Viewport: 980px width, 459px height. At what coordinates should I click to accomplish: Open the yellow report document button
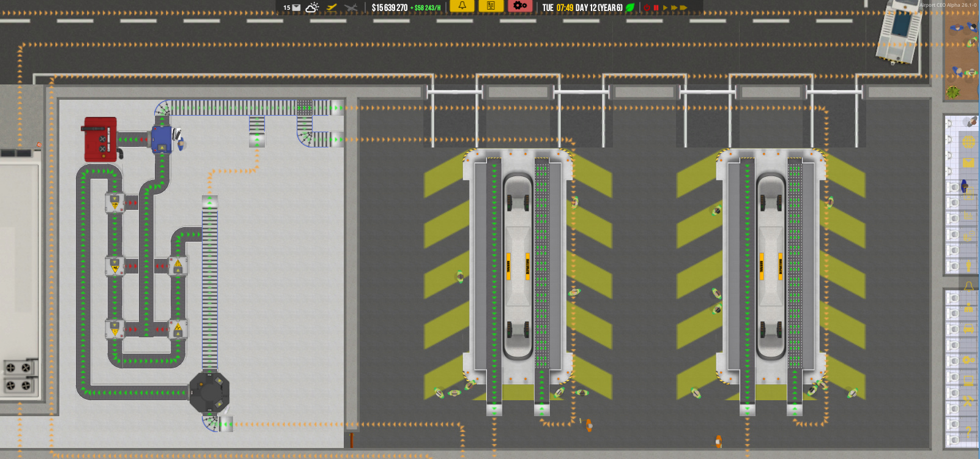coord(491,6)
